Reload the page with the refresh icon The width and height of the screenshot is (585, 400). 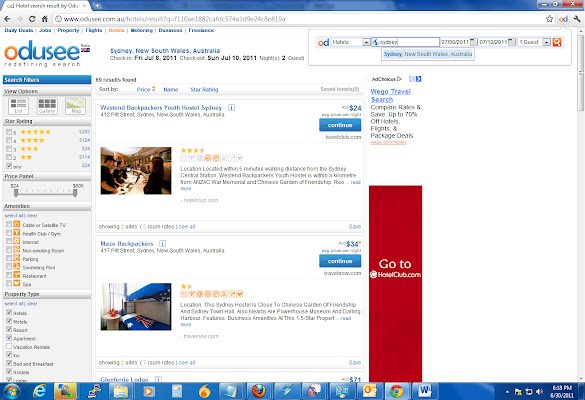[32, 19]
